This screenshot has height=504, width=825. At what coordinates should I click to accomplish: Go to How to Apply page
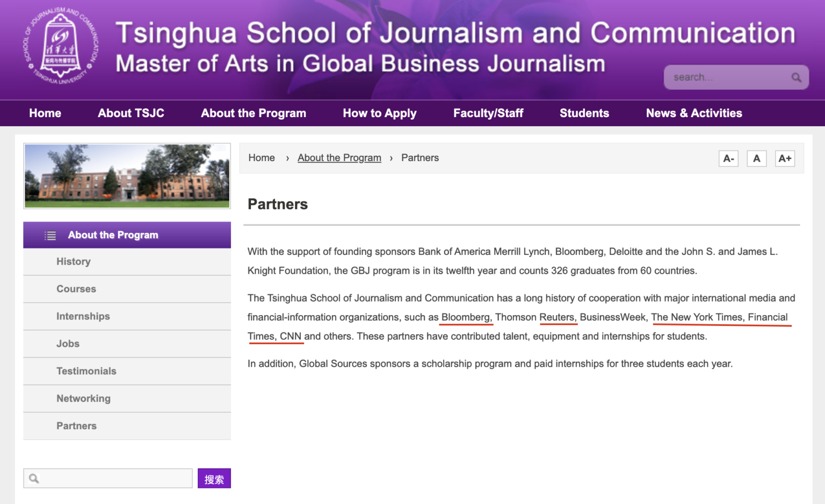pyautogui.click(x=379, y=113)
